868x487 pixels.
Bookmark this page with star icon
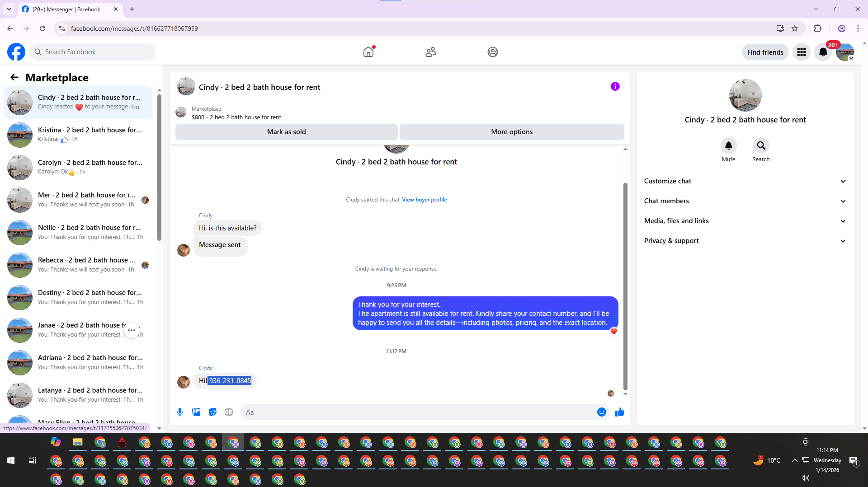pos(795,28)
